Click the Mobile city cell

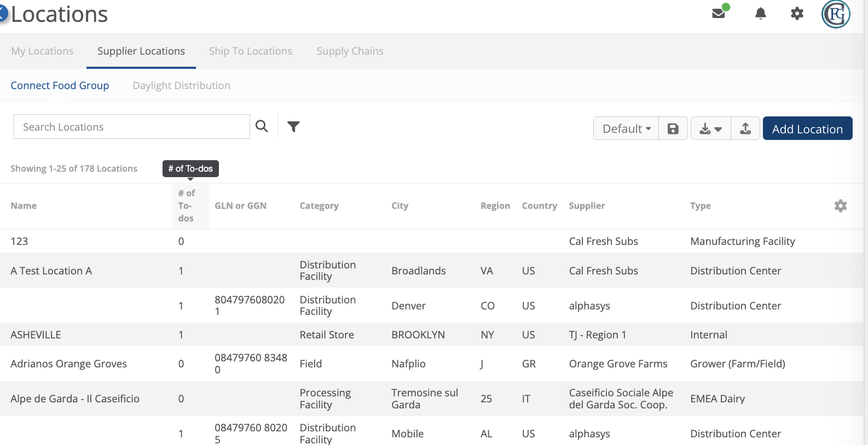(x=407, y=434)
